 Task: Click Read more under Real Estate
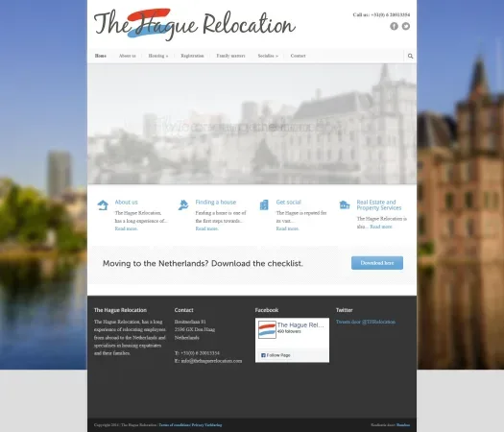click(x=381, y=227)
